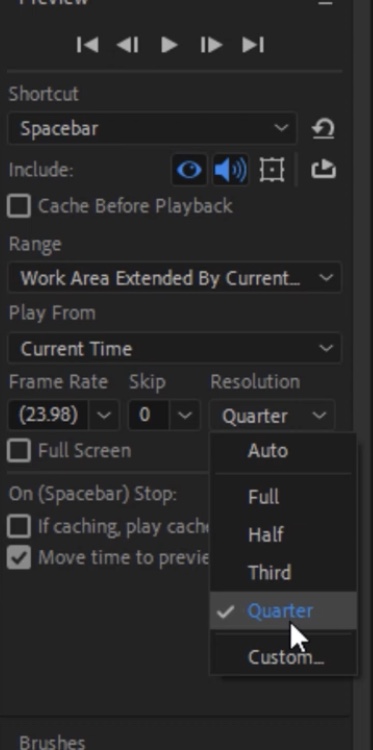Start playback with the Play button
373x750 pixels.
pyautogui.click(x=169, y=45)
